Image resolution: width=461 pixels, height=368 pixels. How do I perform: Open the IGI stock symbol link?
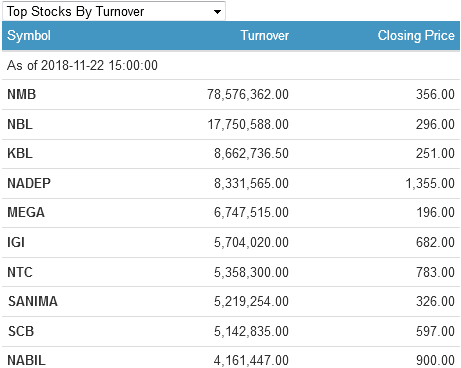pos(16,242)
